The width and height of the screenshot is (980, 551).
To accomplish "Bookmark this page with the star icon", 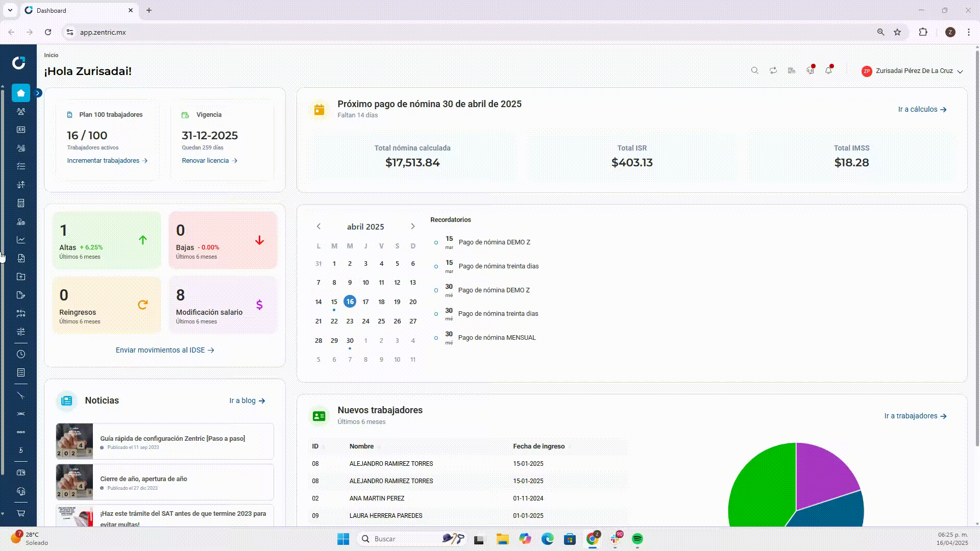I will pos(897,32).
